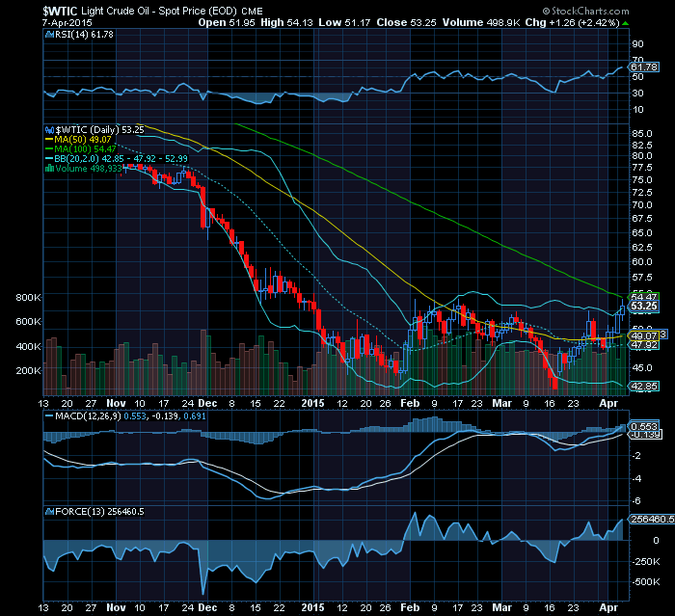Screen dimensions: 675x616
Task: Click the -0.139 MACD signal value tag
Action: (x=645, y=435)
